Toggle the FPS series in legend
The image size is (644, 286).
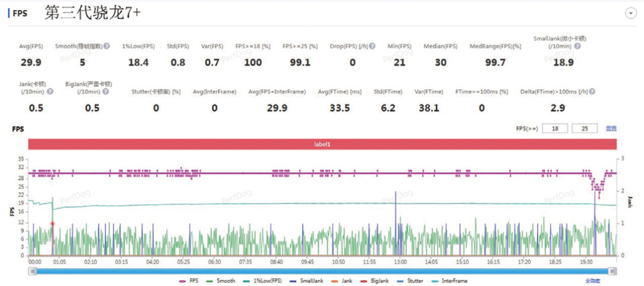click(x=189, y=281)
